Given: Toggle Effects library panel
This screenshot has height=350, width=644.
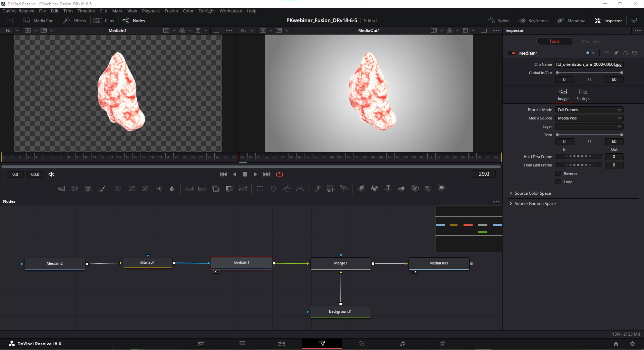Looking at the screenshot, I should (x=75, y=20).
